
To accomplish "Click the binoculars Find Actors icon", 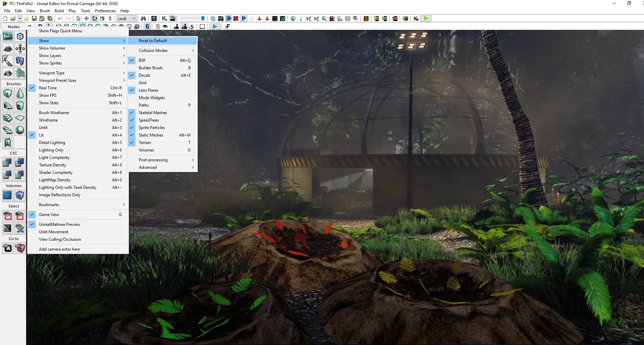I will pyautogui.click(x=144, y=19).
